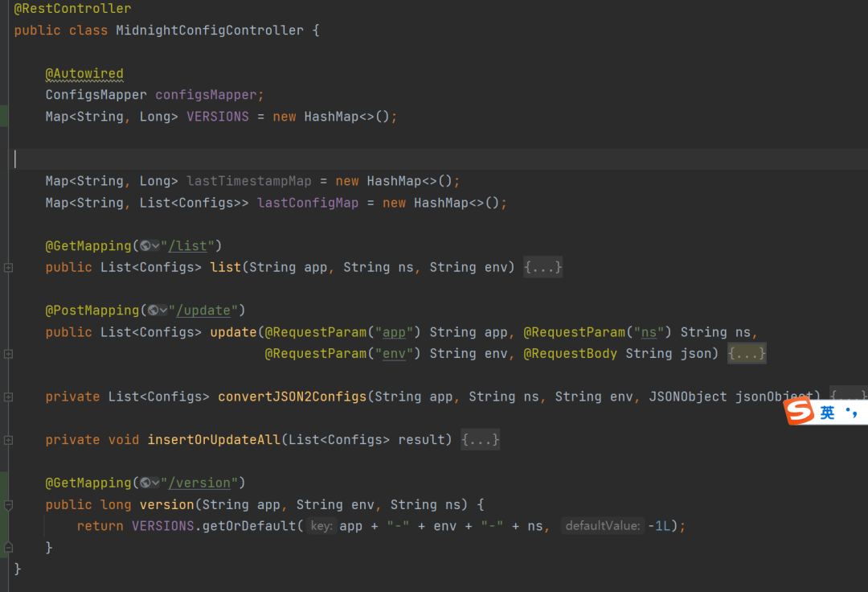Viewport: 868px width, 592px height.
Task: Click the list method name
Action: [x=225, y=268]
